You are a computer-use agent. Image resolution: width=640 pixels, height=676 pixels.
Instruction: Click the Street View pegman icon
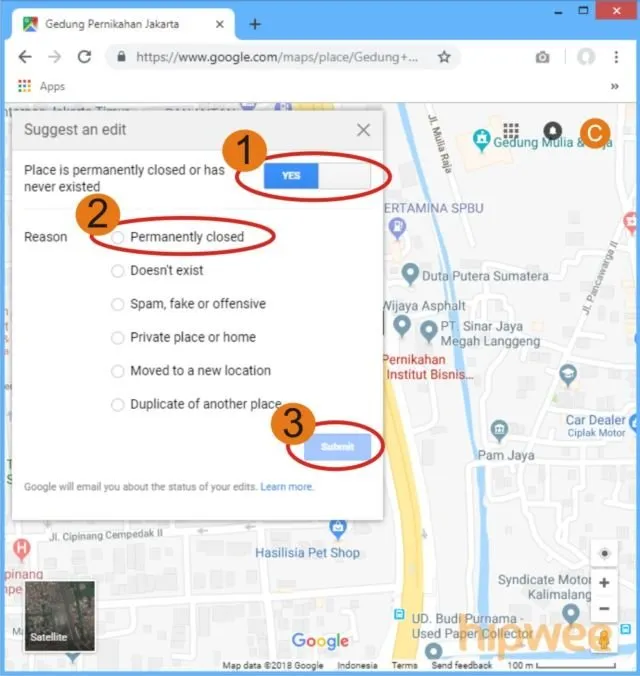pyautogui.click(x=604, y=641)
